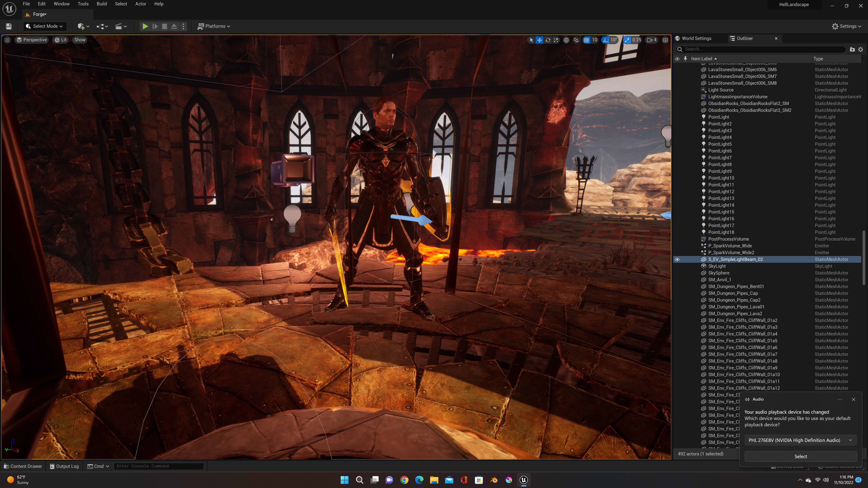Open Audio notification more options
868x488 pixels.
(x=840, y=400)
